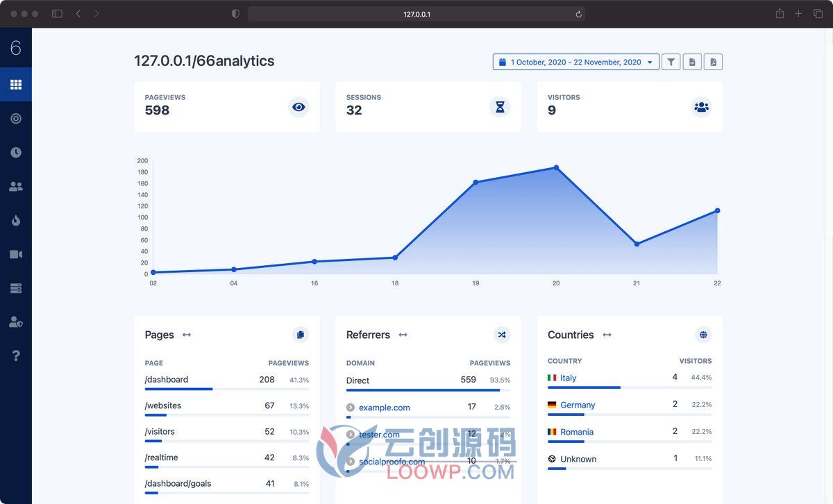Viewport: 833px width, 504px height.
Task: Click the visitors group icon in card
Action: click(702, 107)
